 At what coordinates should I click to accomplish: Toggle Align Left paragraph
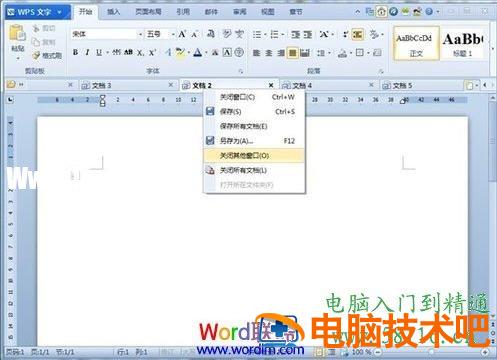click(x=256, y=53)
